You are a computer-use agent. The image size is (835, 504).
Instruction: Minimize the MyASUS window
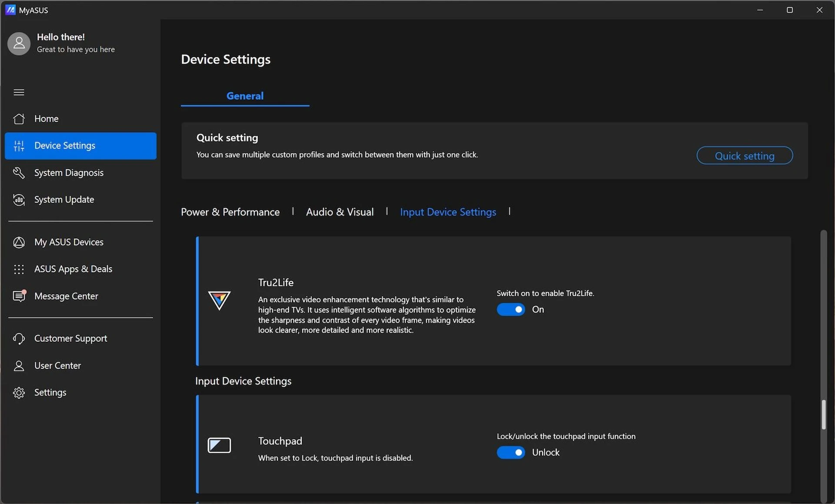(760, 10)
